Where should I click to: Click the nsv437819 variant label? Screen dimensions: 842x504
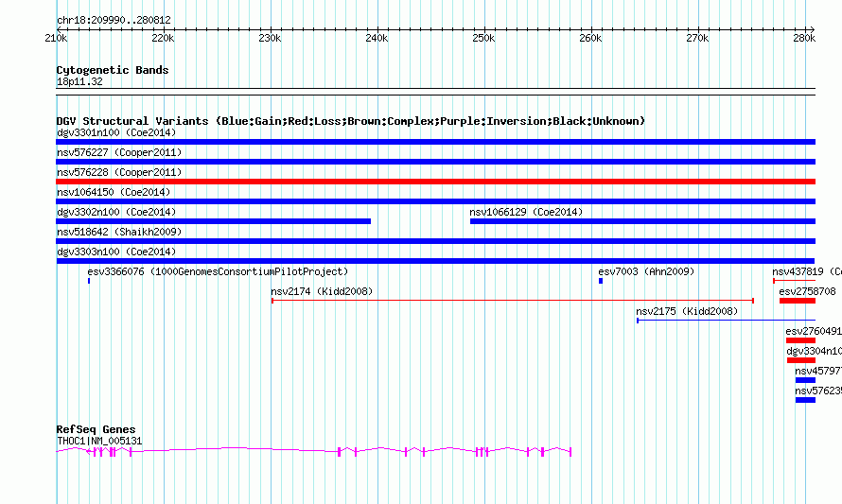pos(807,271)
